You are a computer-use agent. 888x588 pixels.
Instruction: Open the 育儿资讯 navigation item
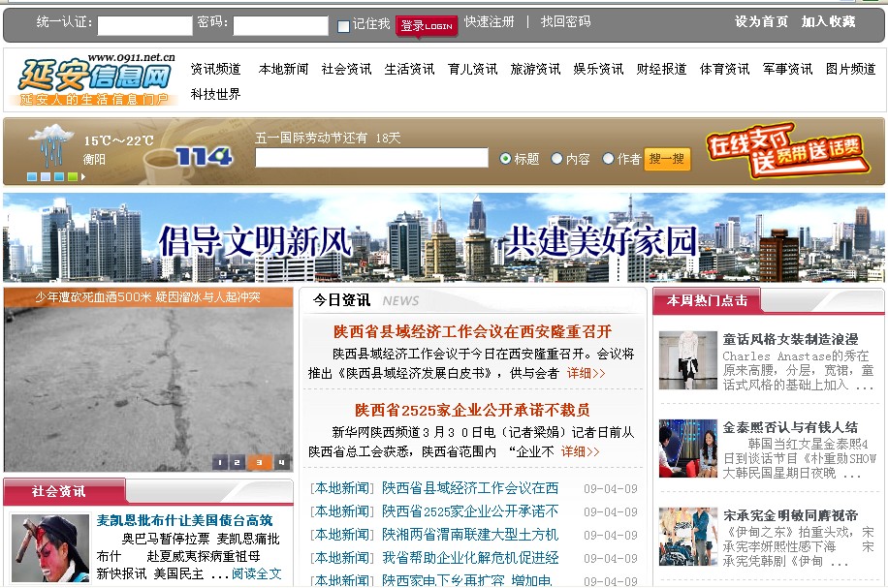(472, 69)
